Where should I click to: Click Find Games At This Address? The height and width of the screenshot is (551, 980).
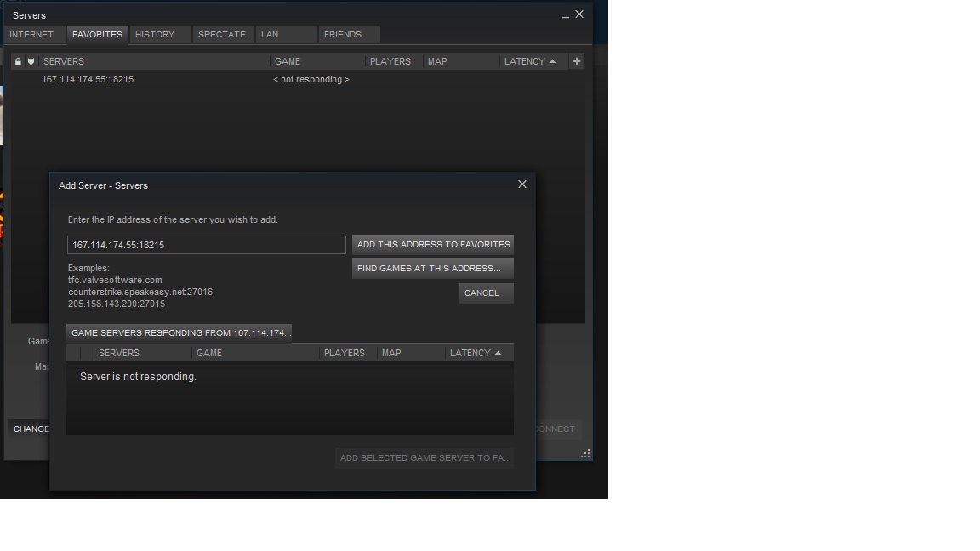coord(433,268)
